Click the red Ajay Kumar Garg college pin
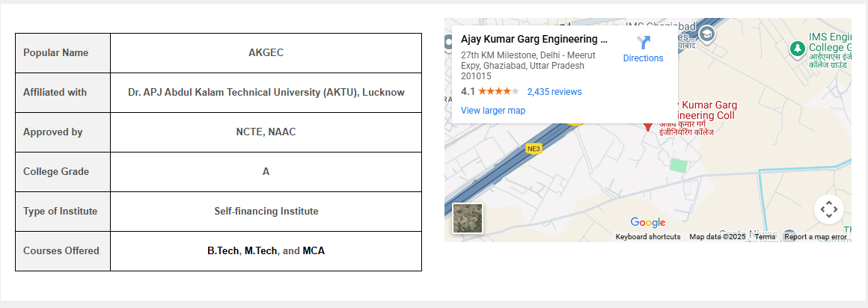This screenshot has width=868, height=308. tap(648, 126)
